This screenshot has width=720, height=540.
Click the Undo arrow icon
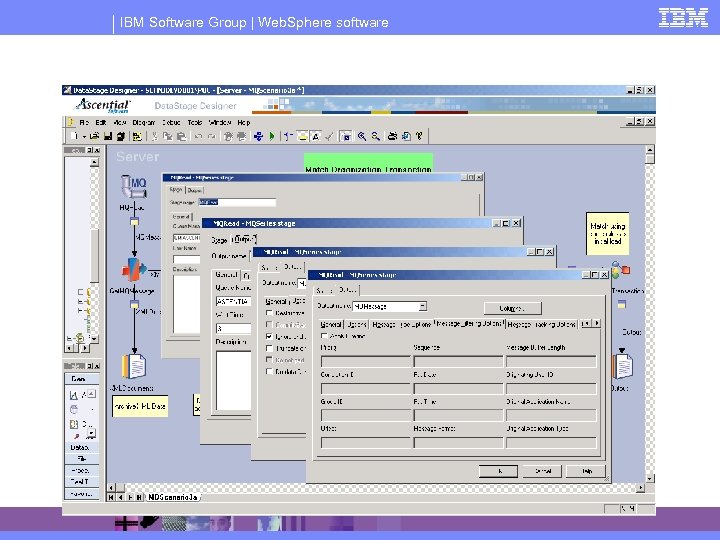point(198,136)
